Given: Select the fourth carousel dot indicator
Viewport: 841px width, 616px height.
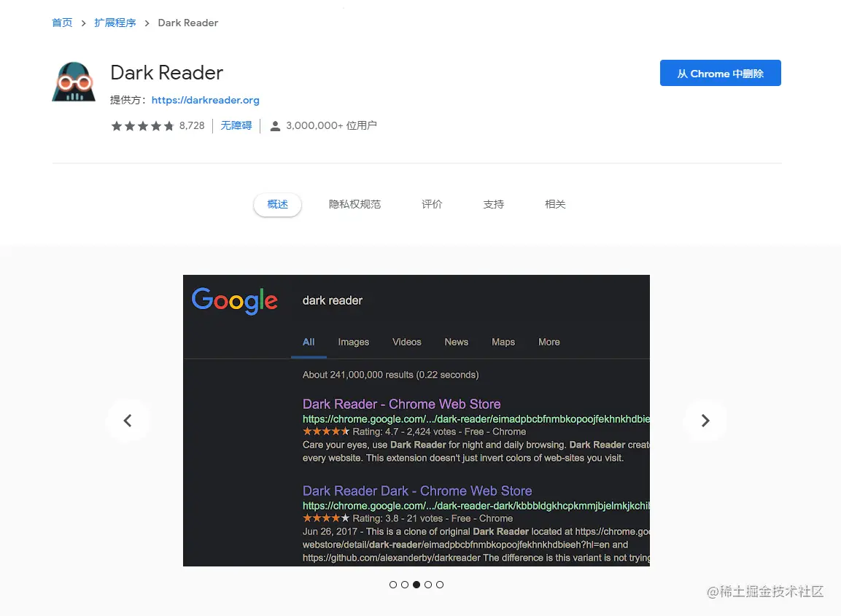Looking at the screenshot, I should 428,585.
